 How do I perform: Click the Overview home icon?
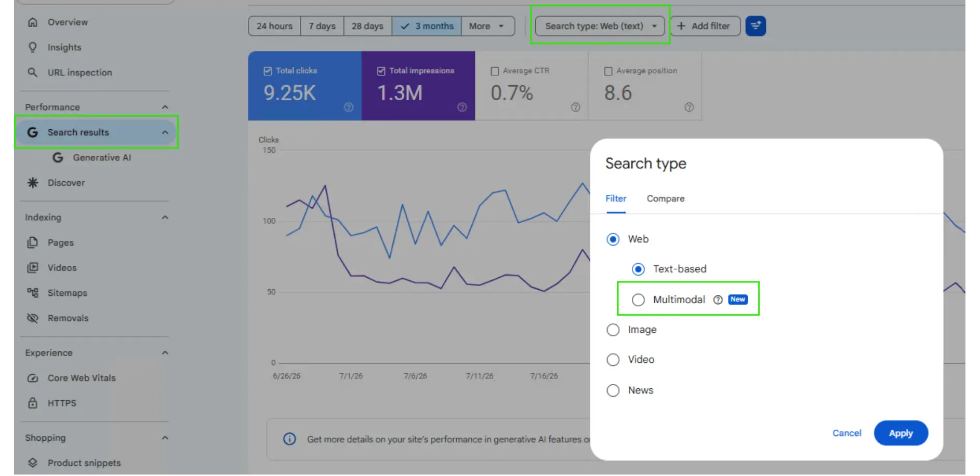click(33, 22)
